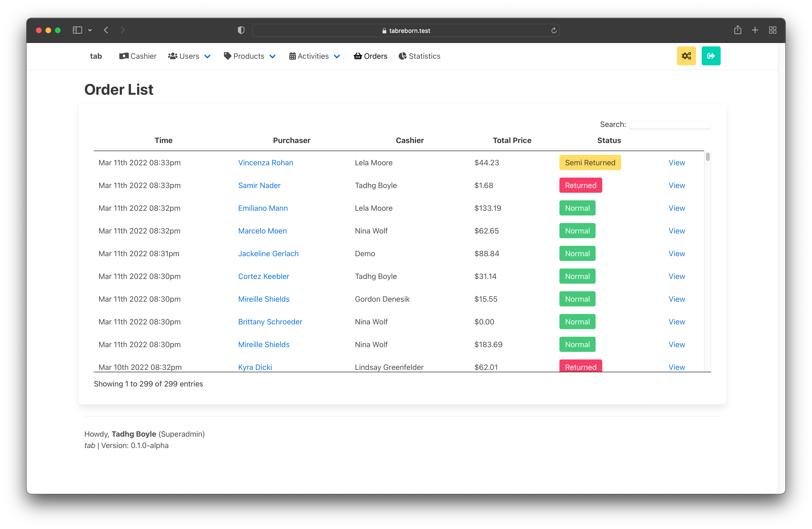Click the order Search input field
Screen dimensions: 812x529
[669, 125]
